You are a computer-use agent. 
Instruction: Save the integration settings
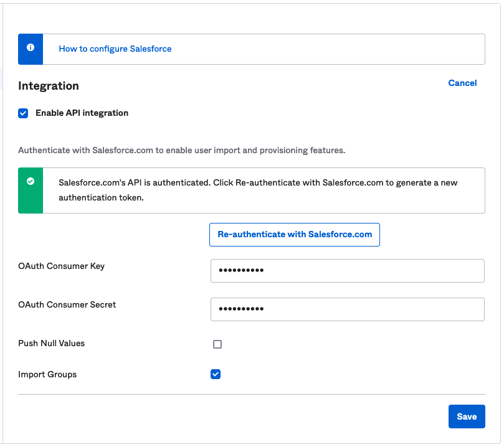[466, 416]
